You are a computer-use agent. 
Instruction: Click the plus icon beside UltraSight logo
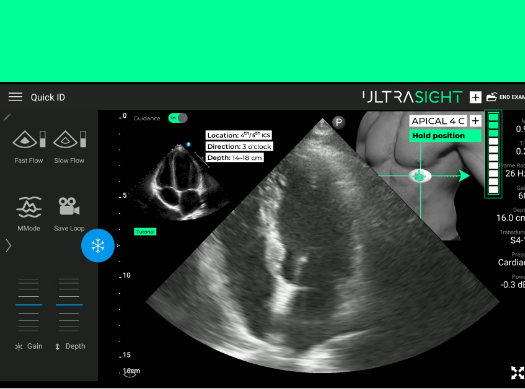[475, 97]
